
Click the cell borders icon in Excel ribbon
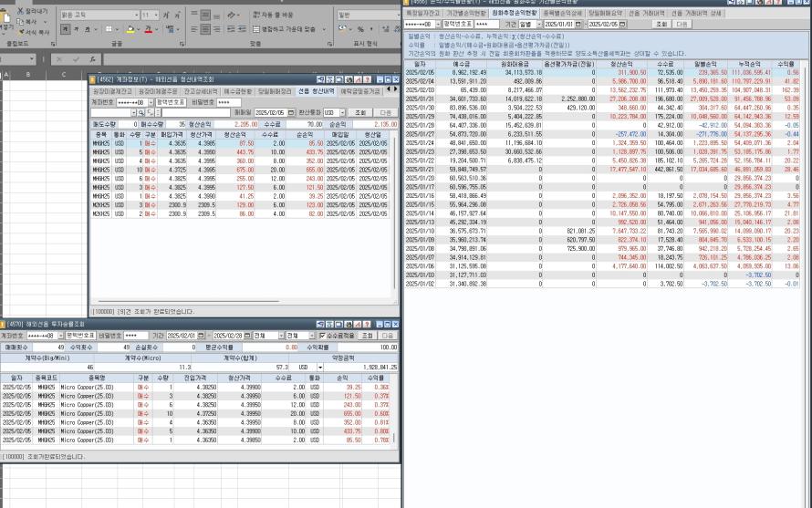click(109, 29)
